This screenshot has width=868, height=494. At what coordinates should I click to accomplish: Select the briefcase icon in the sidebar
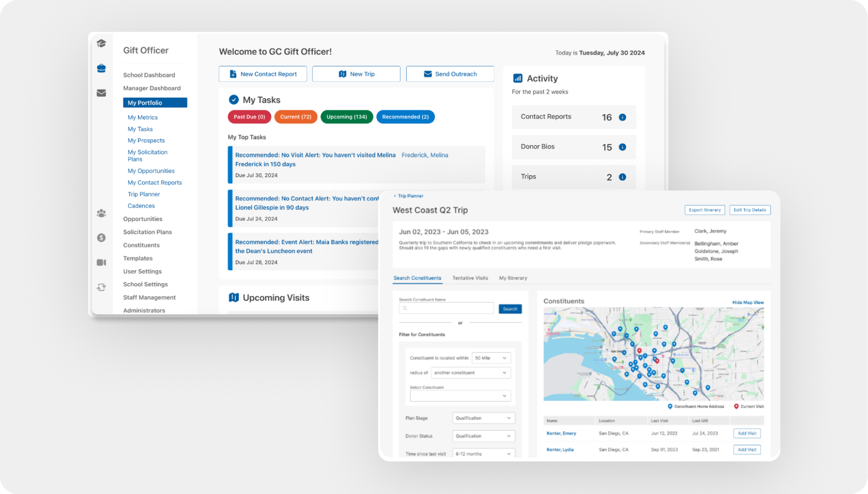point(101,68)
